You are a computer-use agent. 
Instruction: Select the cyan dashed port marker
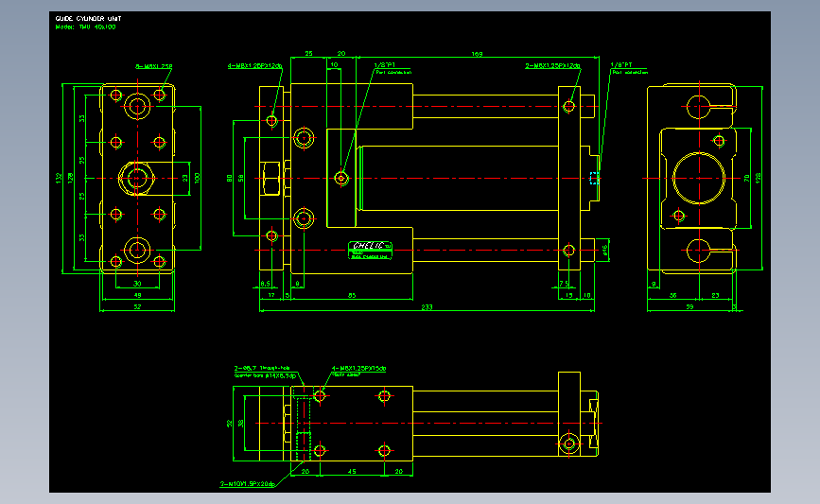(594, 179)
